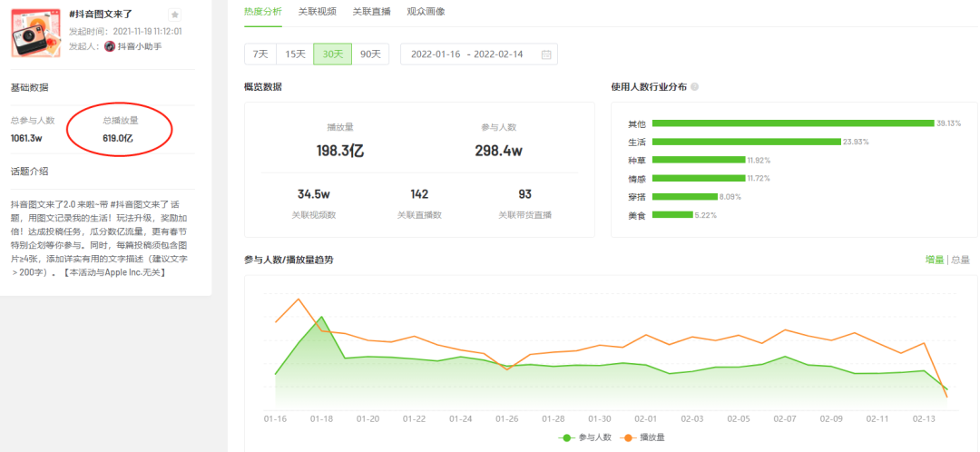Click the 5.22% percentage label
This screenshot has height=452, width=980.
coord(706,215)
